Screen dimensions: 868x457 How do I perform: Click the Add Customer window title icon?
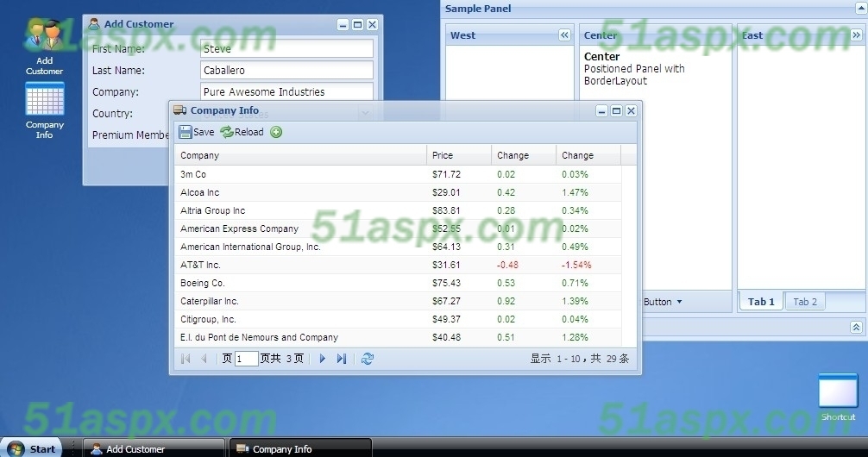click(94, 24)
